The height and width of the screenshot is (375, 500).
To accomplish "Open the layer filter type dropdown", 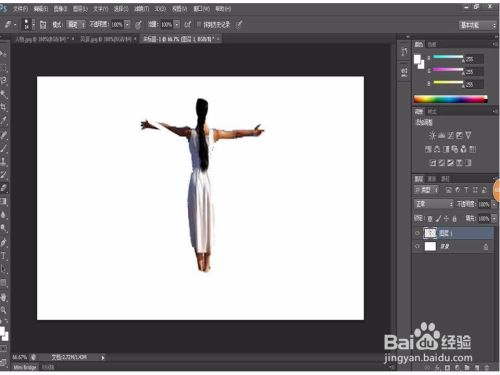I will (426, 190).
